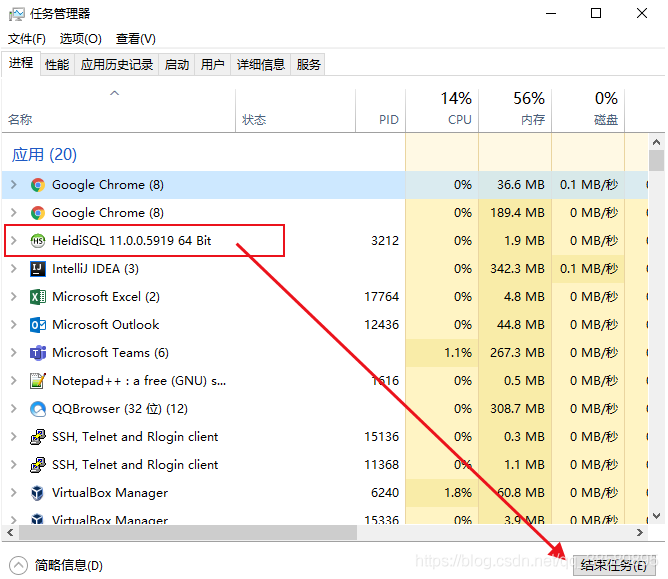Select the 进程 tab
Image resolution: width=668 pixels, height=579 pixels.
pos(21,63)
